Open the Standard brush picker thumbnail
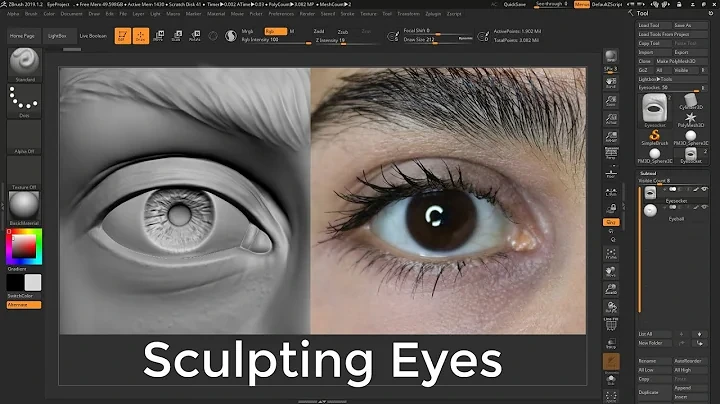720x404 pixels. (24, 62)
